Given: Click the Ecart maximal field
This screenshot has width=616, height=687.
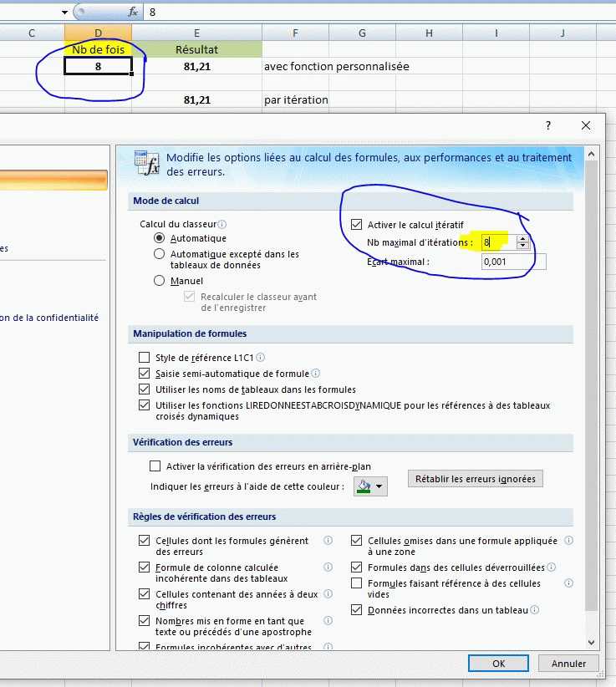Looking at the screenshot, I should 513,262.
